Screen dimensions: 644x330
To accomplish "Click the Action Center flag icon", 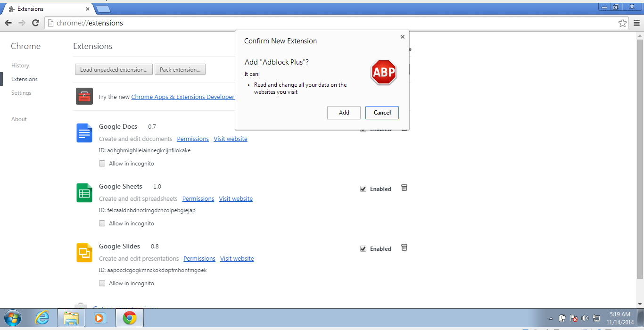I will coord(574,318).
